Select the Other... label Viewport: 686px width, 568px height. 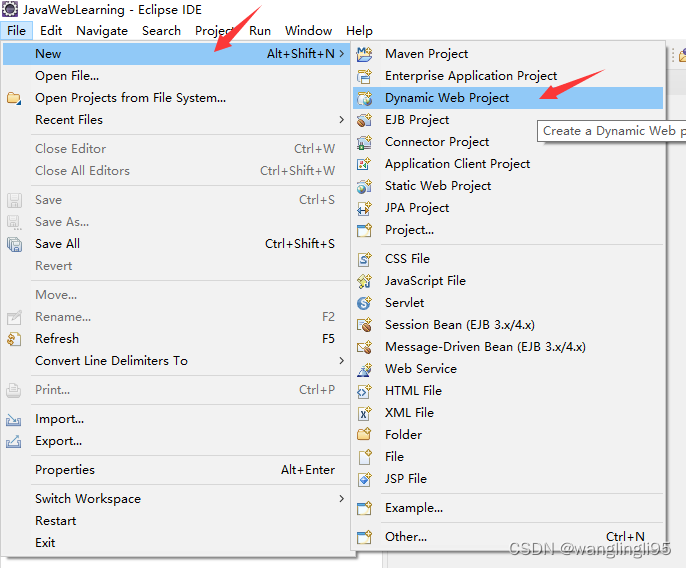(406, 537)
